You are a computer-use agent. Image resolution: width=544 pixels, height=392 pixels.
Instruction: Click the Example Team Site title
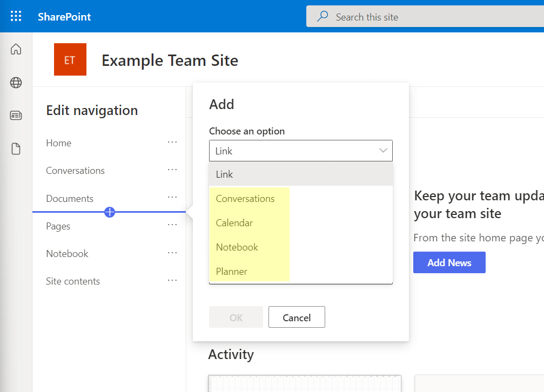click(x=170, y=60)
